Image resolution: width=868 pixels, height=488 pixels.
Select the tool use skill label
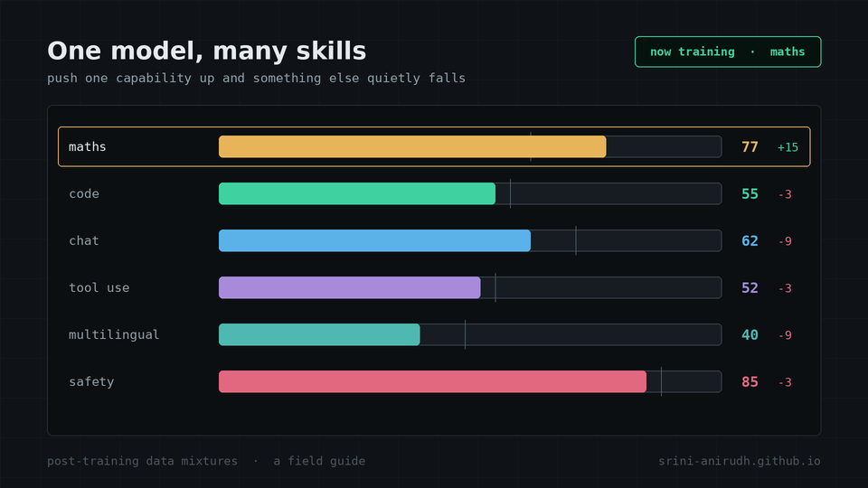click(x=99, y=287)
